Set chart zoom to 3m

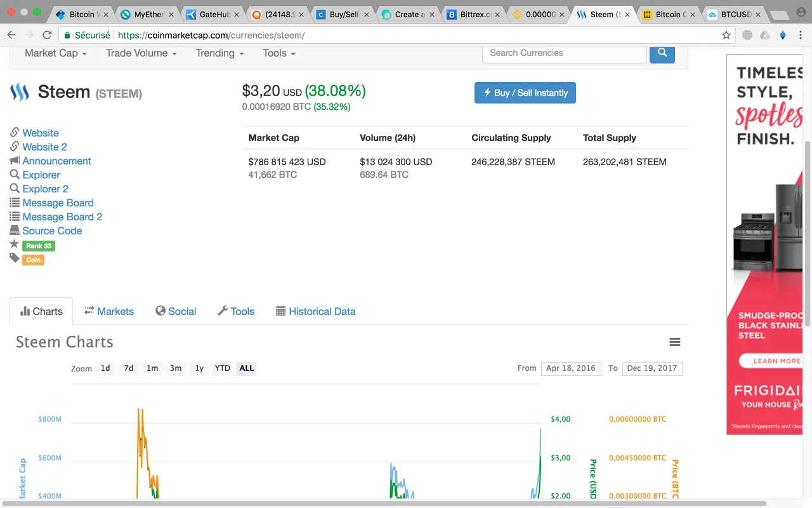(176, 368)
